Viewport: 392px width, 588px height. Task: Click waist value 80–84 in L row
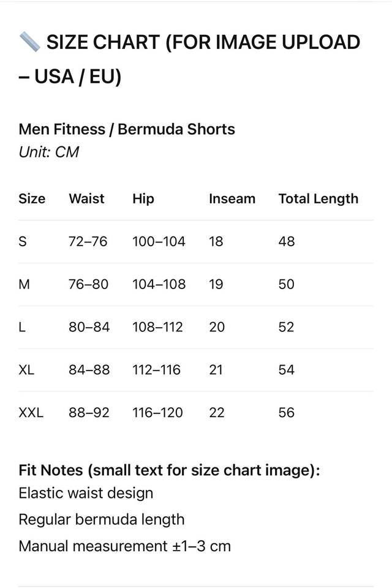(x=89, y=327)
